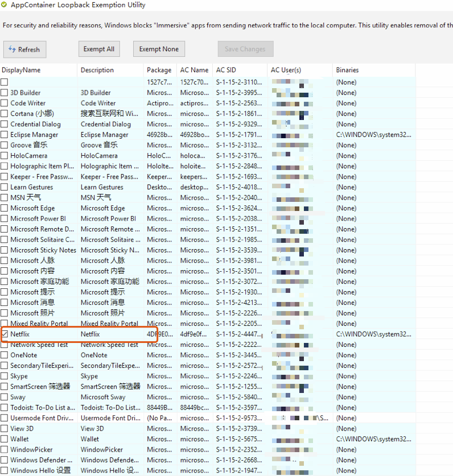Check the Eclipse Manager checkbox
453x476 pixels.
click(x=4, y=134)
